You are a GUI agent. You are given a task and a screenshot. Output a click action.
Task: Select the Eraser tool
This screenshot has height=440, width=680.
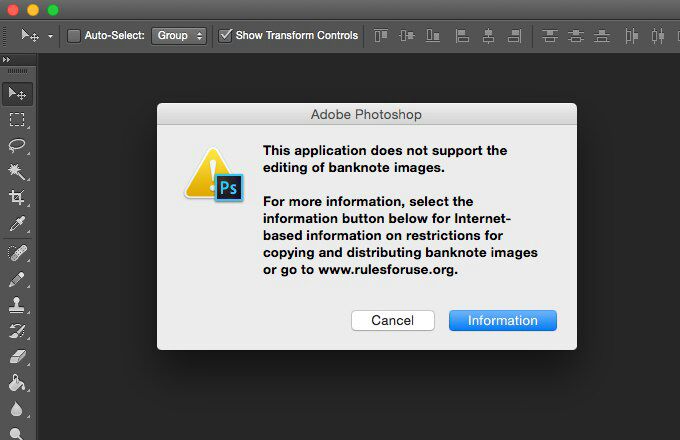click(17, 357)
